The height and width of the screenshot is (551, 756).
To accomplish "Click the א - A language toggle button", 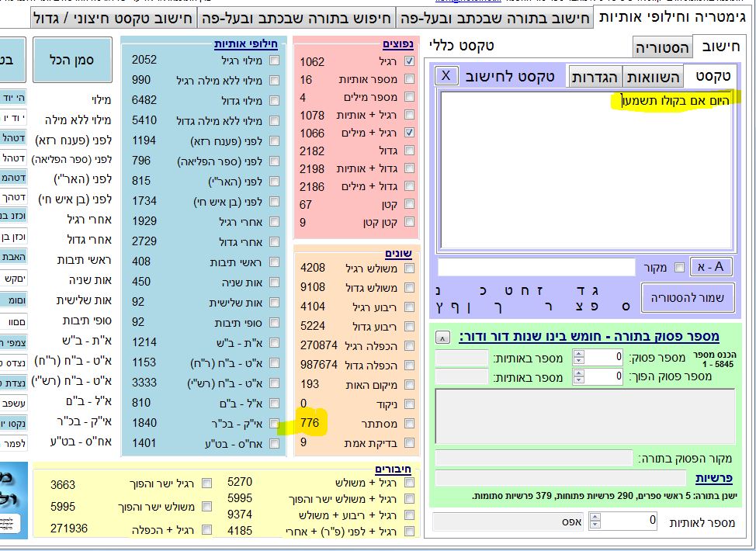I will point(711,267).
